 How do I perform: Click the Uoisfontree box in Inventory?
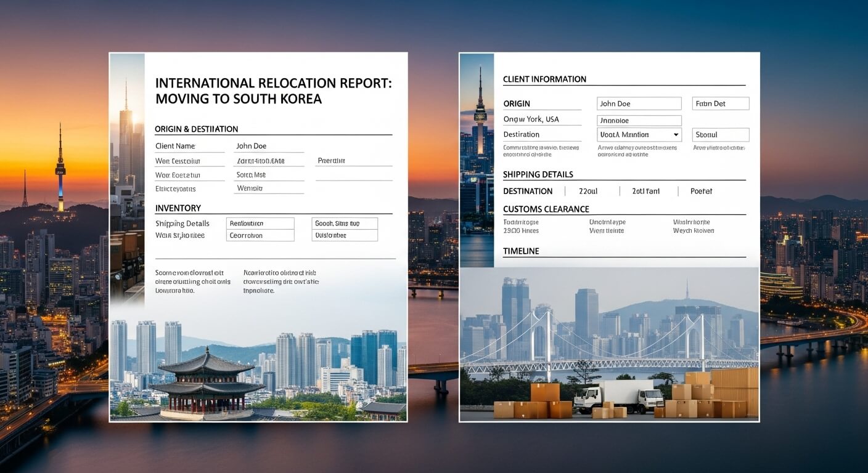tap(345, 235)
